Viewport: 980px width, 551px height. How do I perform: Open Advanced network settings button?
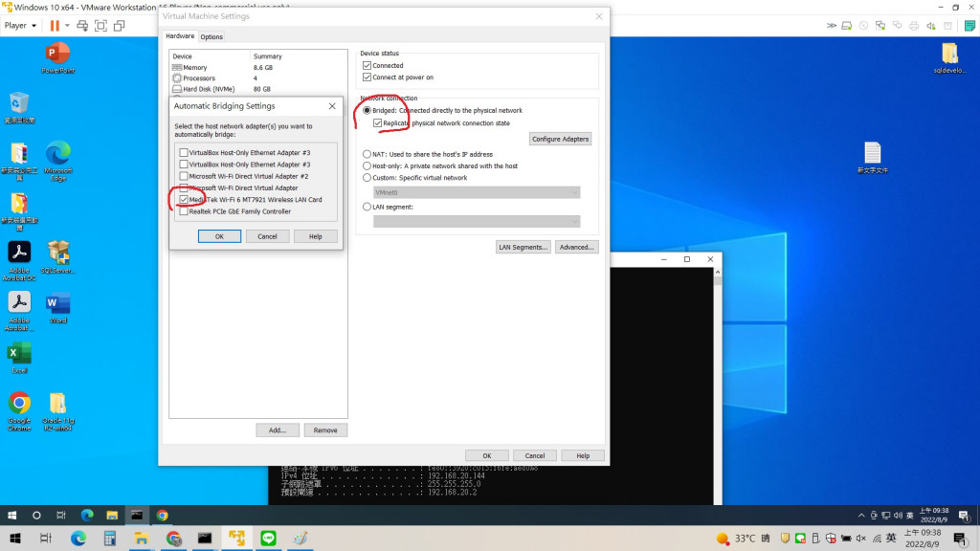pos(576,247)
